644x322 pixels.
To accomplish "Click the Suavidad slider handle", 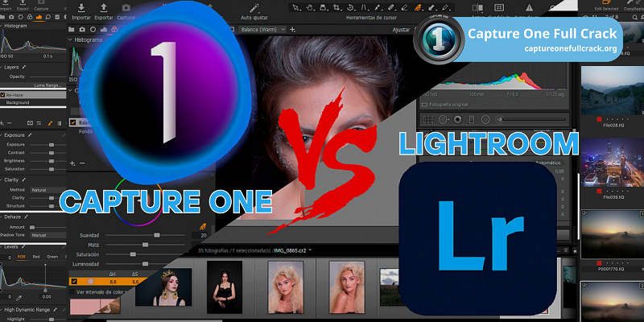I will (x=156, y=235).
